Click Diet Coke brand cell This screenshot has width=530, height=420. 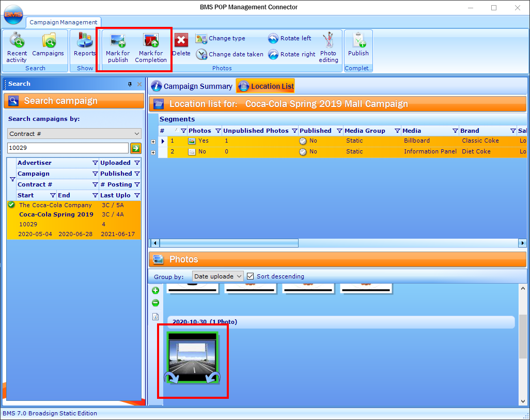476,151
